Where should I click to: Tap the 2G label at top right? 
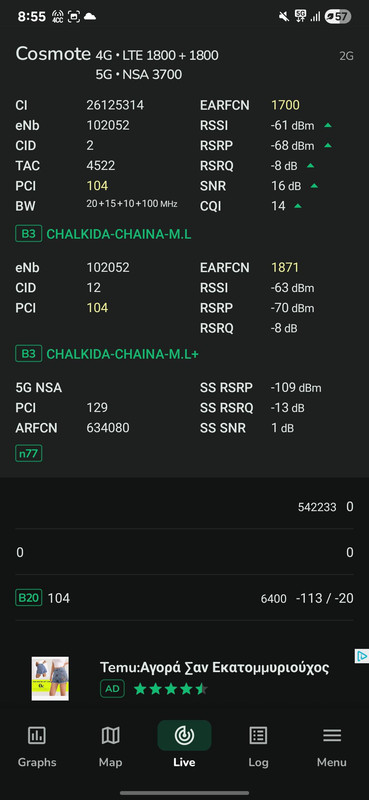point(347,56)
